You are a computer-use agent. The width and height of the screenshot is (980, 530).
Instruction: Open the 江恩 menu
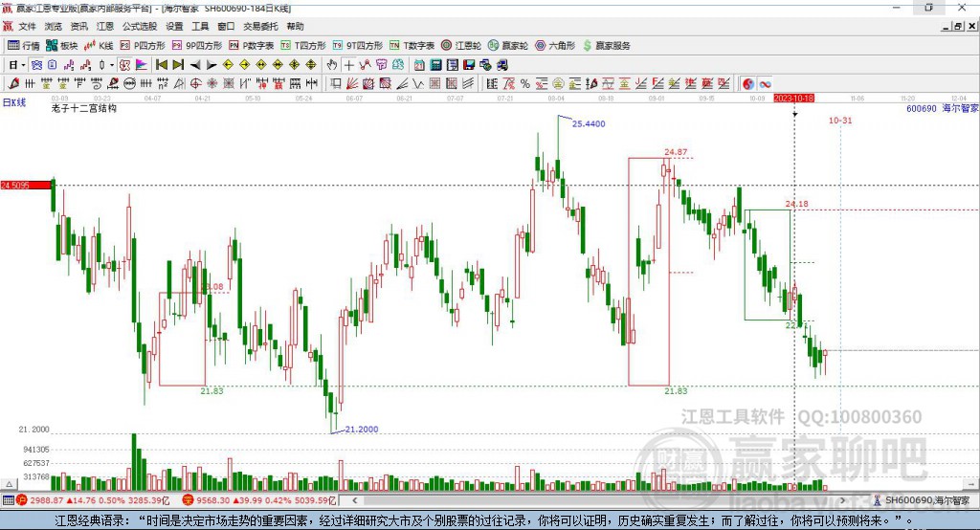coord(105,26)
